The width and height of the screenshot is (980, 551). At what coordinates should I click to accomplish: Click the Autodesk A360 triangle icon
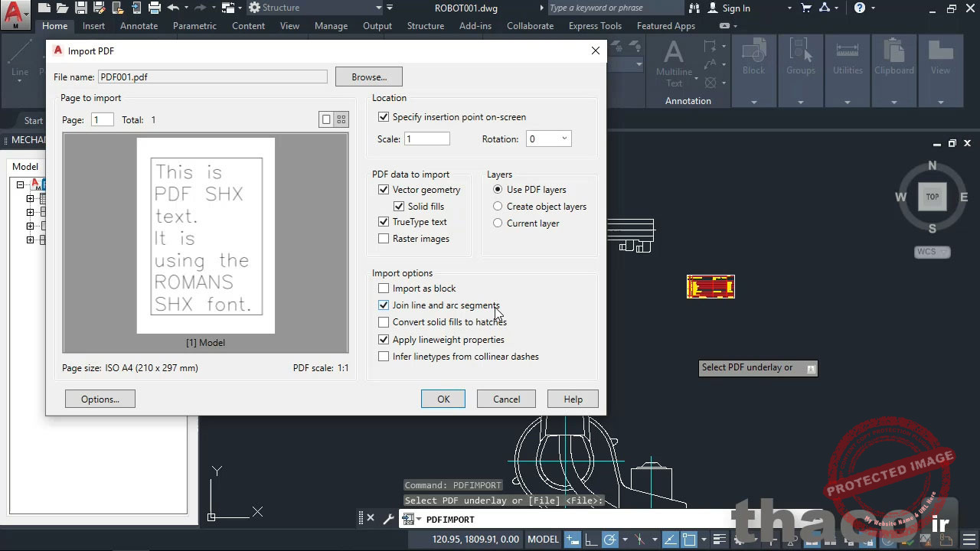click(825, 8)
